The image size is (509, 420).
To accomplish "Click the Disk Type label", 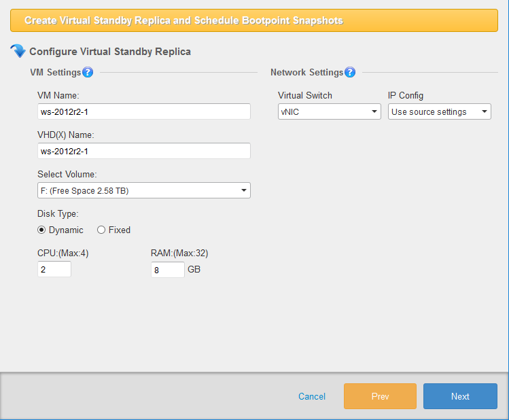I will [x=58, y=214].
